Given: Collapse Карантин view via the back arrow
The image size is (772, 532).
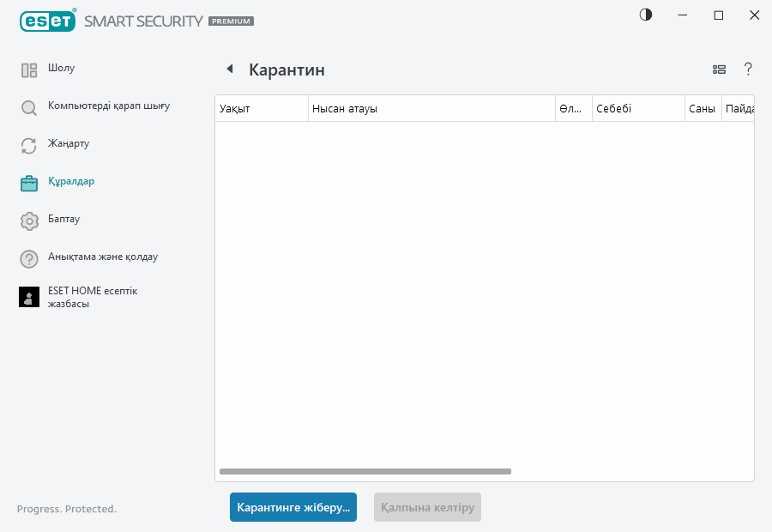Looking at the screenshot, I should pyautogui.click(x=229, y=69).
